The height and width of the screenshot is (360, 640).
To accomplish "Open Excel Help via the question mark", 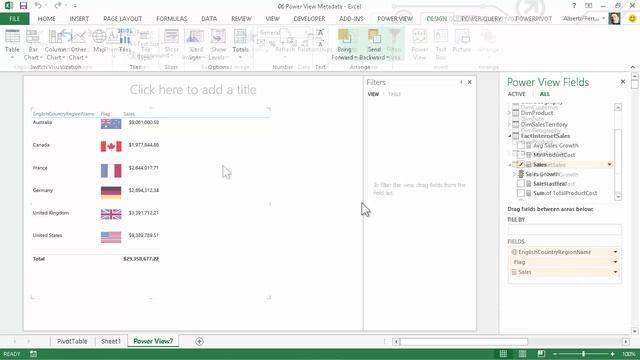I will pos(574,6).
